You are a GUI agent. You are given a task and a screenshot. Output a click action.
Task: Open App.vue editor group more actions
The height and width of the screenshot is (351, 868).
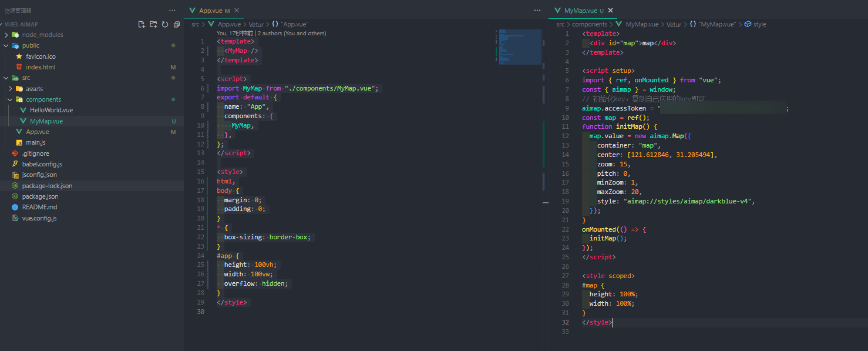click(537, 10)
